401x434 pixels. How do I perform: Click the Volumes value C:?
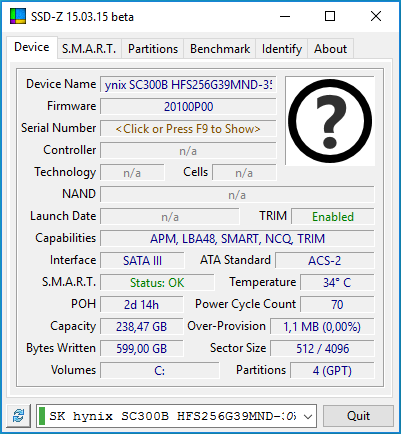[x=160, y=371]
